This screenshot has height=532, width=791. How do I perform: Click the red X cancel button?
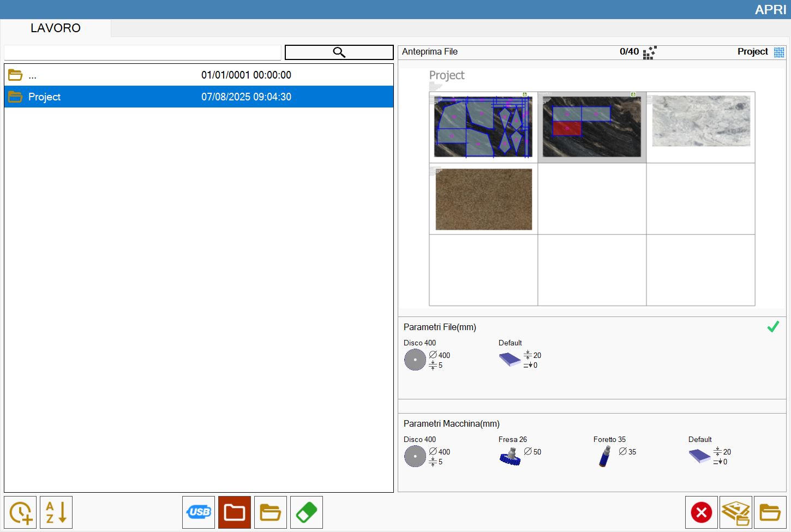[702, 512]
